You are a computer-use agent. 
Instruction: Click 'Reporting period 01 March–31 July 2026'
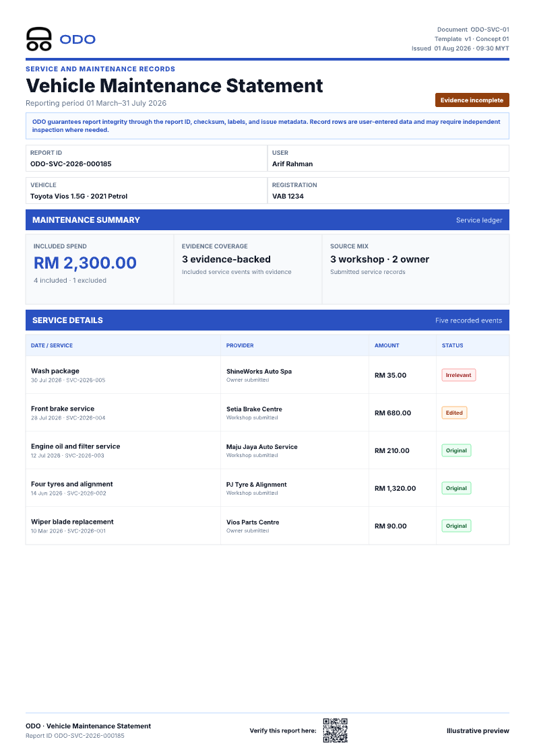96,103
